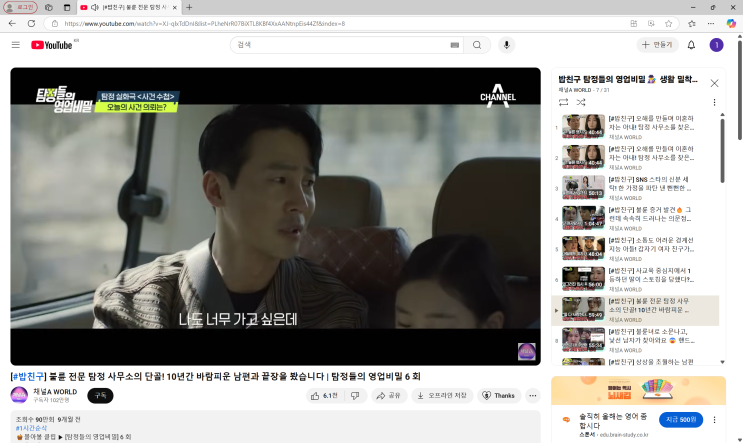Click the #밥친구 hashtag in title
Viewport: 743px width, 443px height.
coord(28,377)
